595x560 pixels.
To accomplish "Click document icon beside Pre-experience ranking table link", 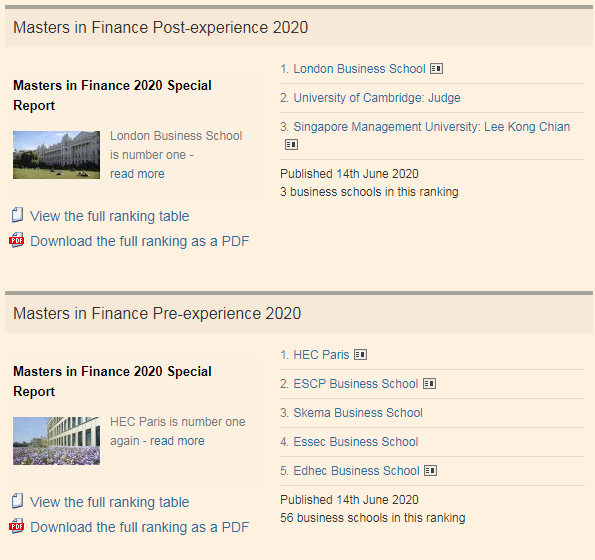I will (x=17, y=501).
